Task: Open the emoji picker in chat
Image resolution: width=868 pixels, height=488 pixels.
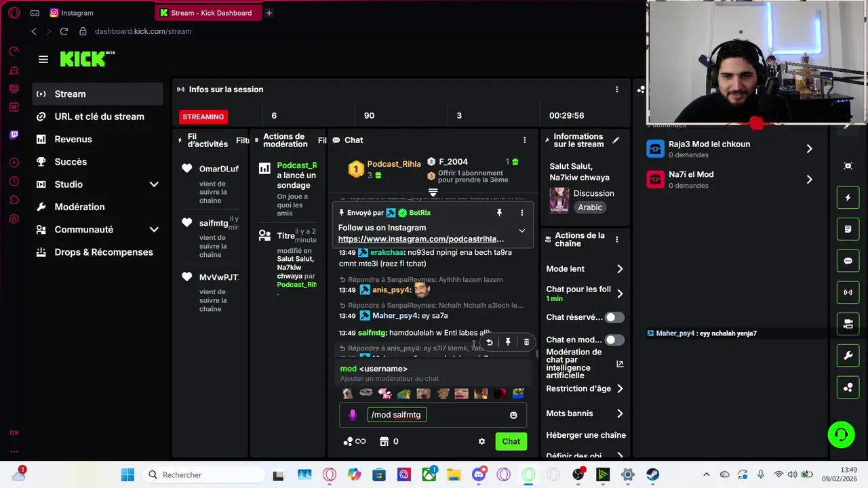Action: pyautogui.click(x=513, y=415)
